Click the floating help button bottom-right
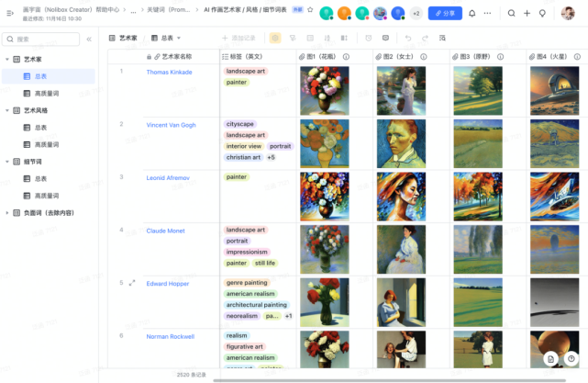 pyautogui.click(x=571, y=359)
